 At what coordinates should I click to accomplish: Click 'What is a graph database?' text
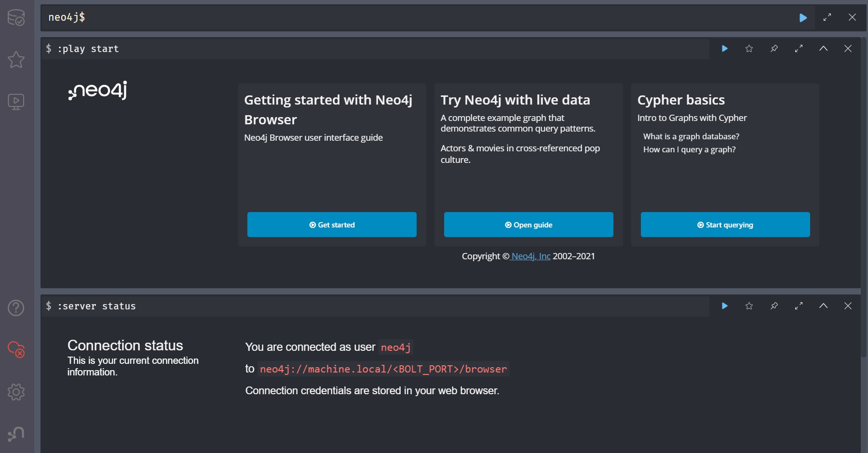(x=691, y=136)
